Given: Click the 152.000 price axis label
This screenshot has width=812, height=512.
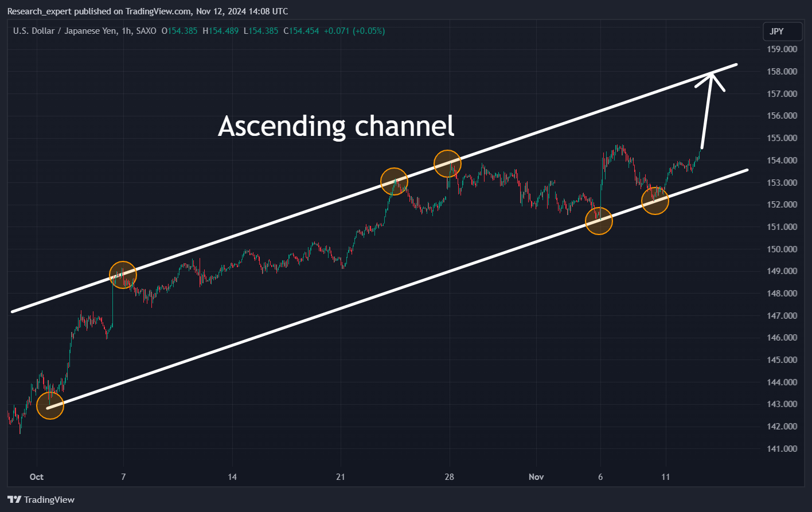Looking at the screenshot, I should coord(782,205).
